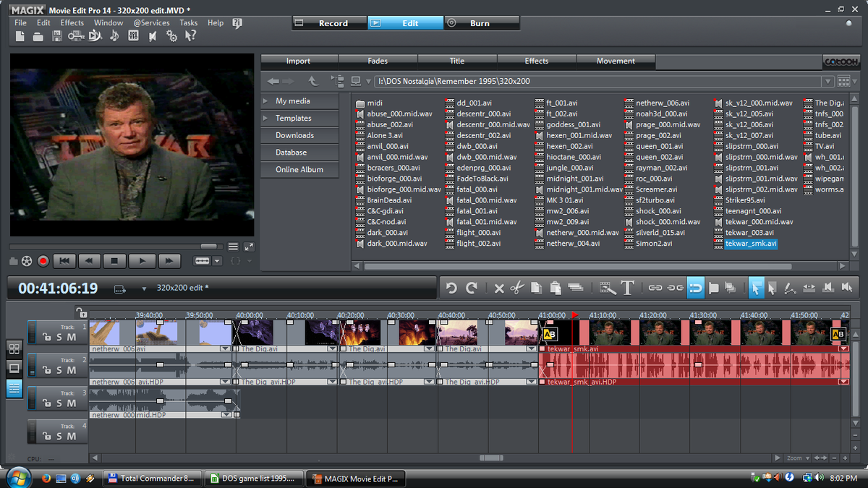The width and height of the screenshot is (868, 488).
Task: Open the path dropdown of the folder address bar
Action: point(827,82)
